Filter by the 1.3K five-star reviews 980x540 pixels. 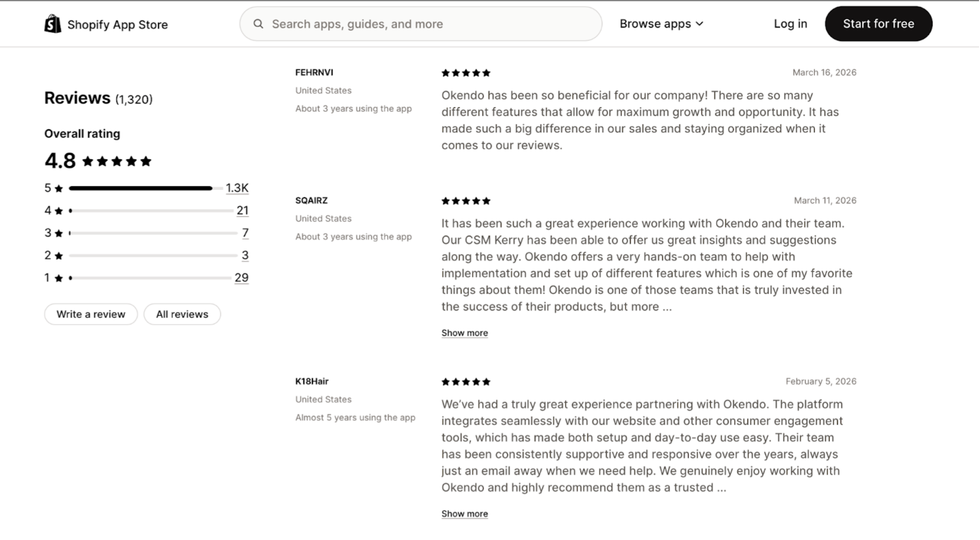[x=237, y=188]
